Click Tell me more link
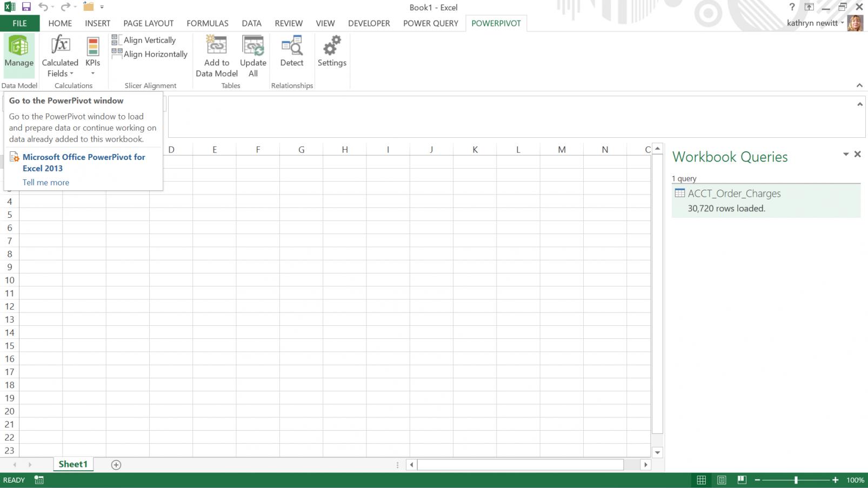Viewport: 868px width, 488px height. tap(46, 182)
